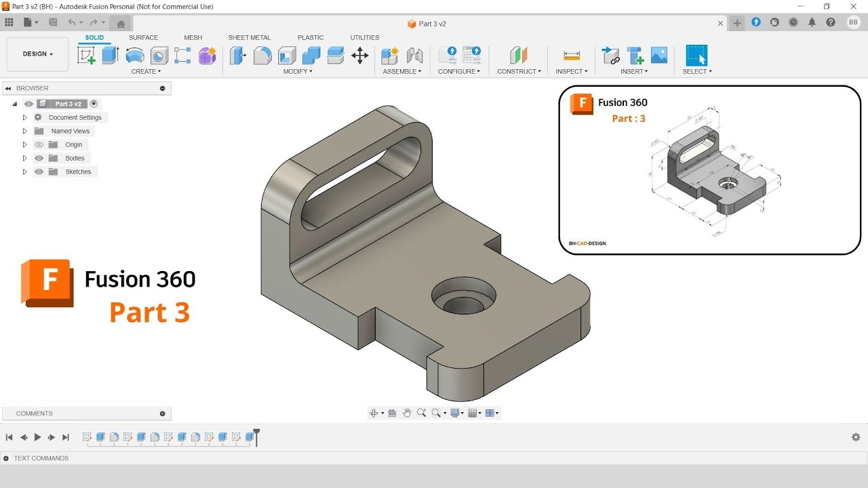Create a New Component
The height and width of the screenshot is (488, 868).
pos(390,56)
